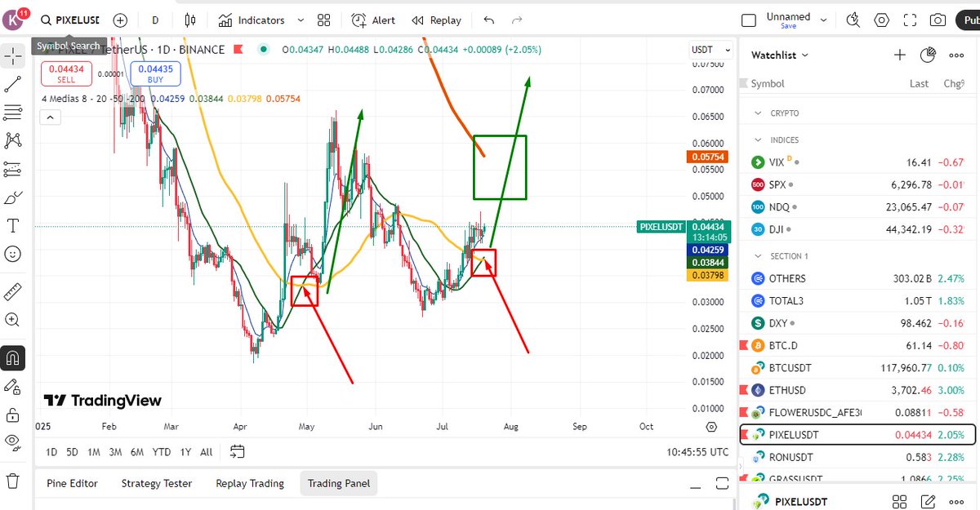Select the Measure ruler tool
The width and height of the screenshot is (980, 510).
click(12, 290)
